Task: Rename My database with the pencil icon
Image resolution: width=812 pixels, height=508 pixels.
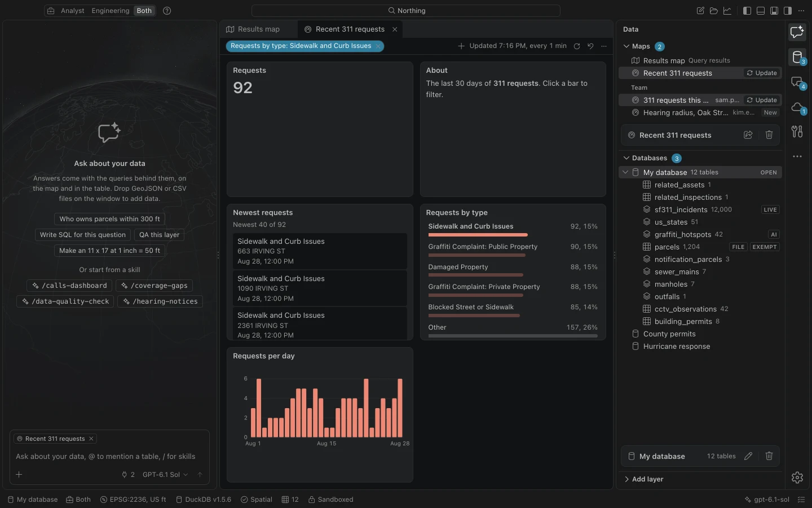Action: [748, 456]
